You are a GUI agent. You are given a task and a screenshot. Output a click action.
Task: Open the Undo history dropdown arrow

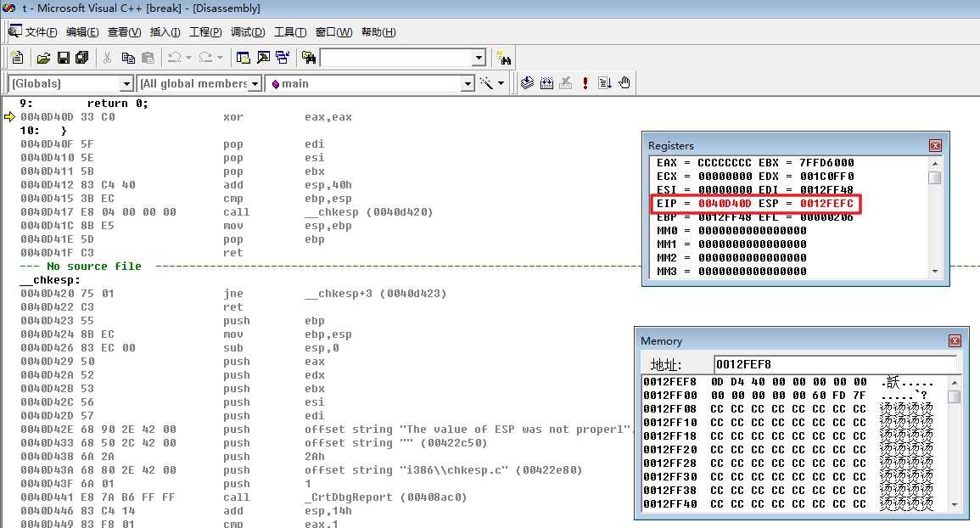pyautogui.click(x=188, y=59)
